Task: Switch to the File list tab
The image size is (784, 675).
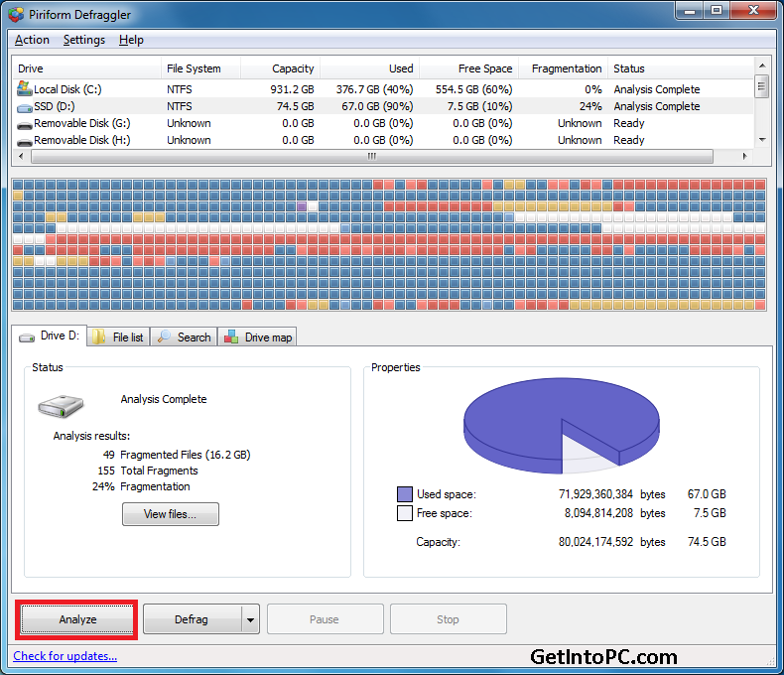Action: point(119,337)
